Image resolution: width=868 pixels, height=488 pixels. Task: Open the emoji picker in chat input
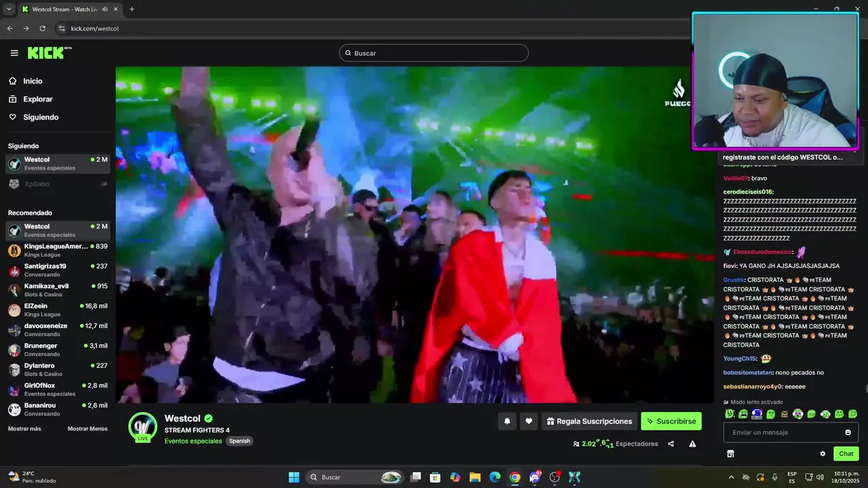coord(848,432)
